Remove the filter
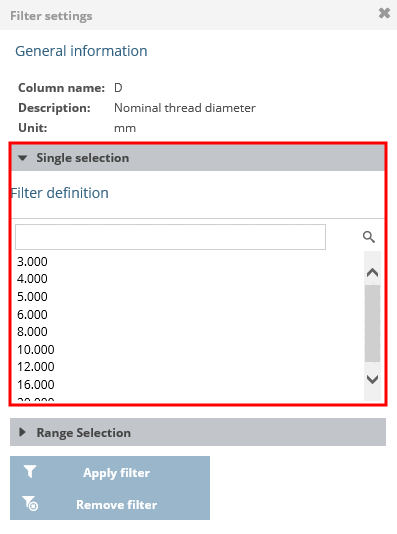 [110, 504]
